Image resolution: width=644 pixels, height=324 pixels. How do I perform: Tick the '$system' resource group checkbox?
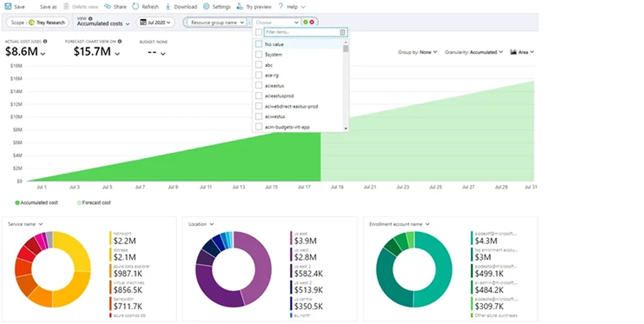coord(259,54)
